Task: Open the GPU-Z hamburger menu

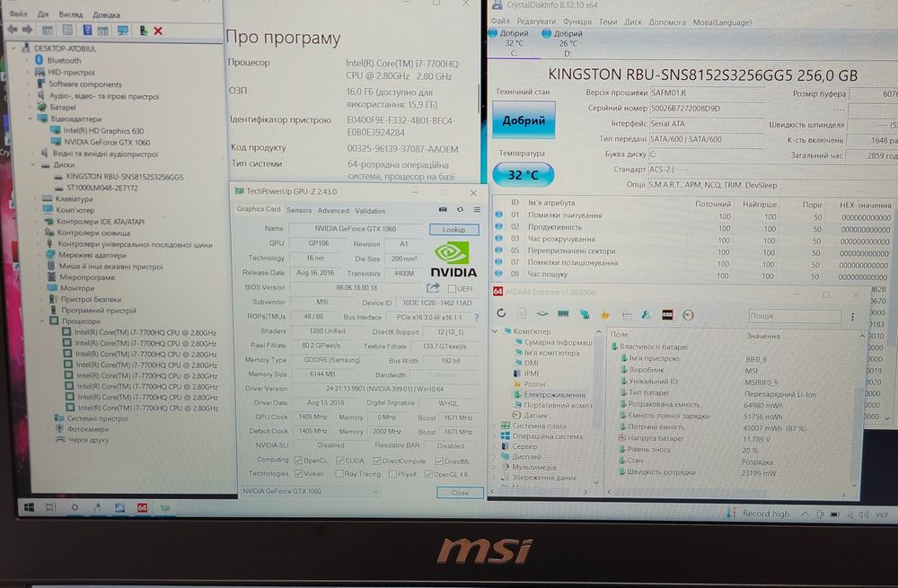Action: coord(477,209)
